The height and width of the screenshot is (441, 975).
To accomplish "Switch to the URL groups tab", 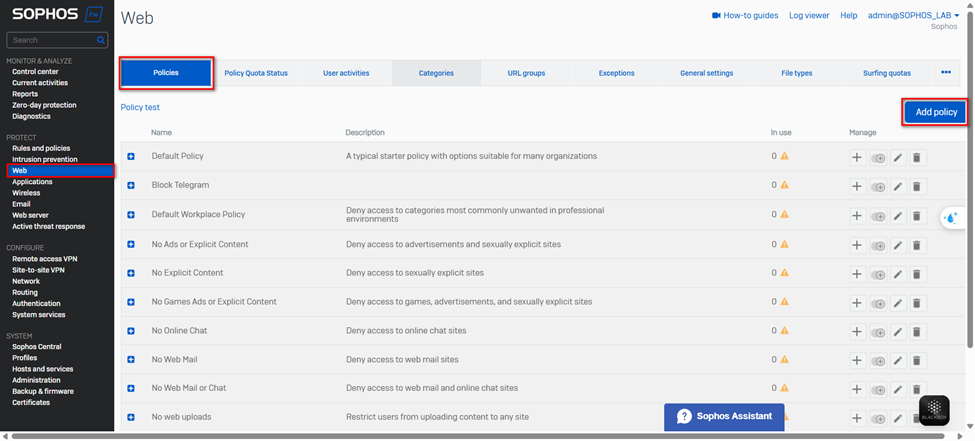I will 526,73.
